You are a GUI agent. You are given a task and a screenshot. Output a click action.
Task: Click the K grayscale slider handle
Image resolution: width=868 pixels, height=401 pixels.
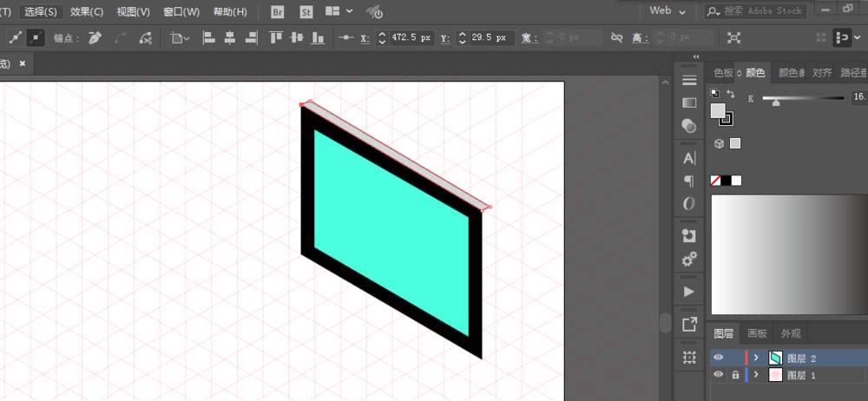[776, 103]
